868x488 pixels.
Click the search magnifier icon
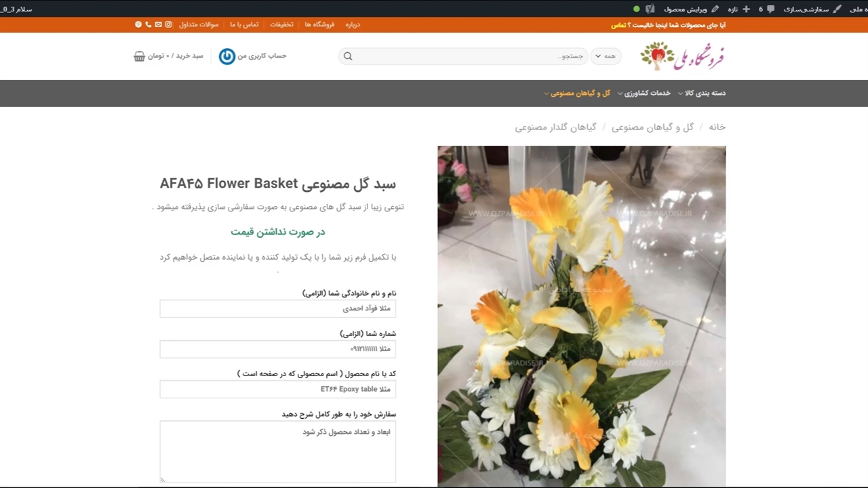pos(348,56)
